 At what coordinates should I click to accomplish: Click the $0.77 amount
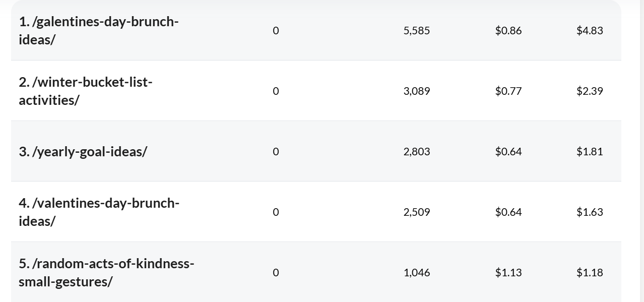coord(508,91)
